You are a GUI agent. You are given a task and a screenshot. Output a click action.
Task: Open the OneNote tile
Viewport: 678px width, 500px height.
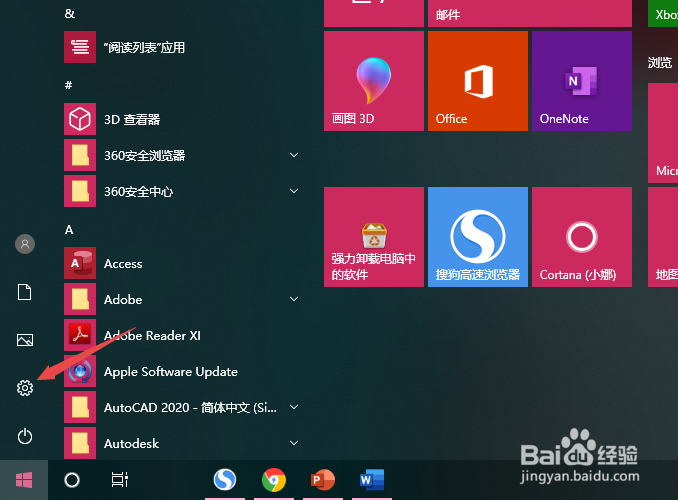point(582,81)
